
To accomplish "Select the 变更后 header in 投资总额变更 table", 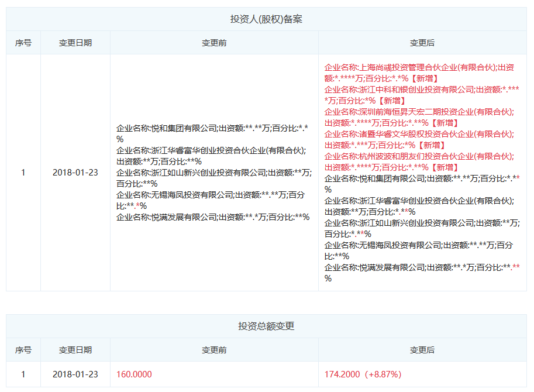I will tap(422, 350).
